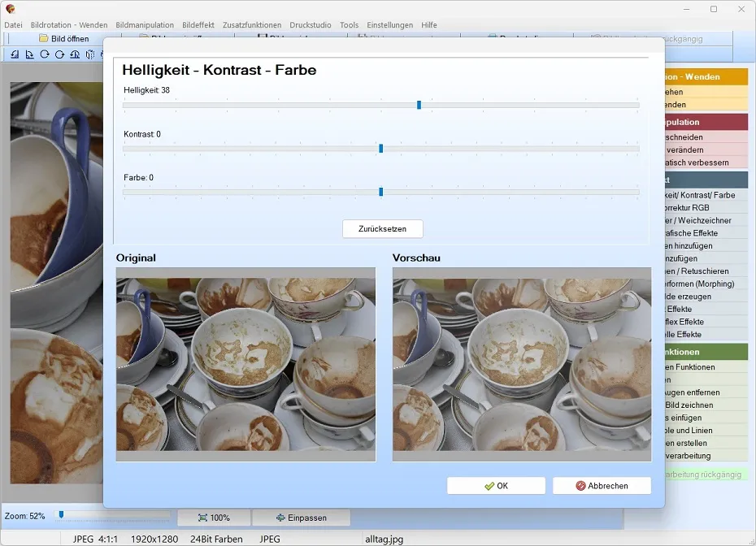Open the Zusatzfunktionen menu
Screen dimensions: 756x546
[x=252, y=25]
